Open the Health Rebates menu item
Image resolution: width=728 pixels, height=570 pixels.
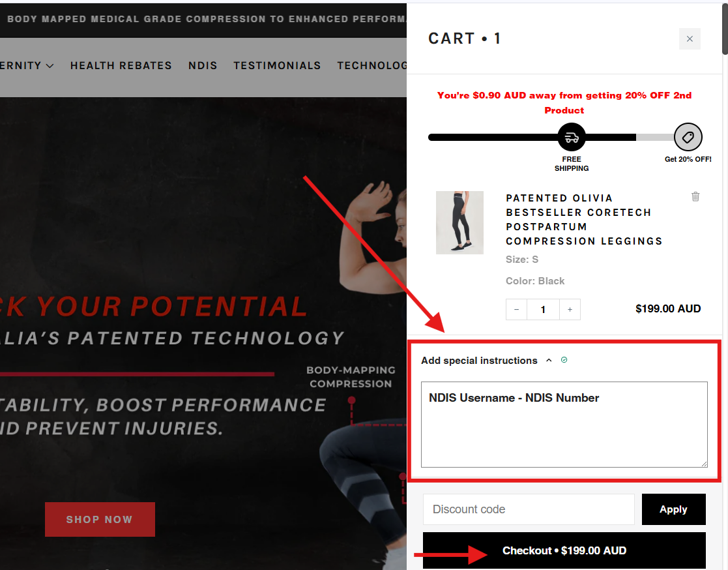(x=121, y=65)
